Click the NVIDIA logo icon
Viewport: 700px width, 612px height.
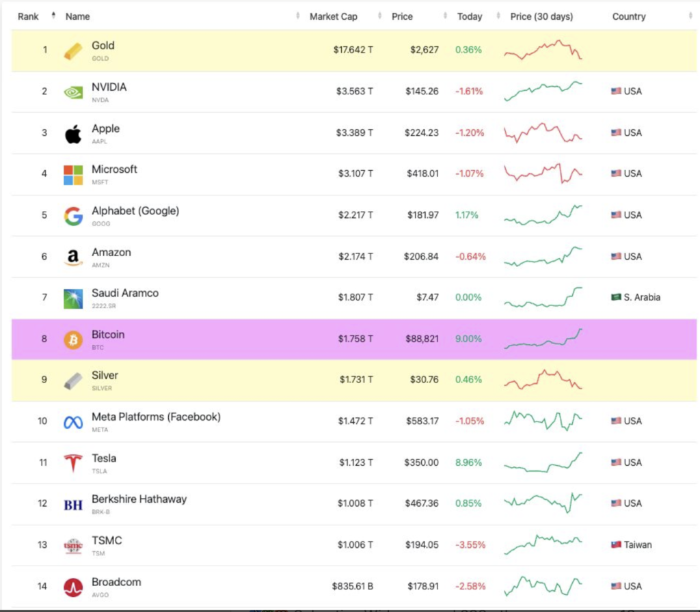click(x=72, y=92)
